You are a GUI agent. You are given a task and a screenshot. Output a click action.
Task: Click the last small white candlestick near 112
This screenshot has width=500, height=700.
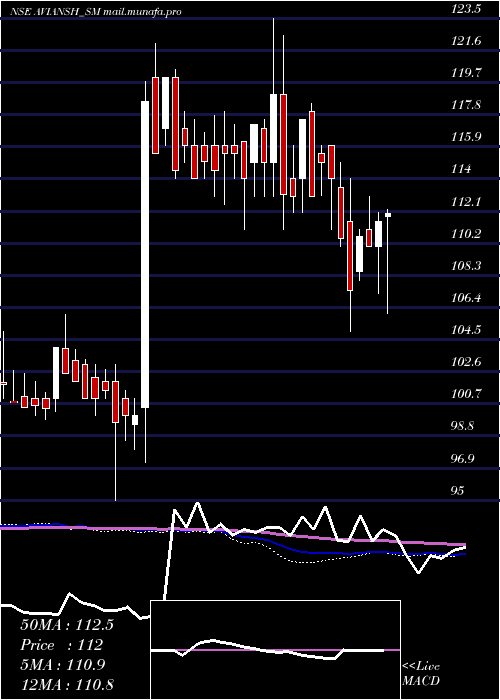tap(388, 215)
